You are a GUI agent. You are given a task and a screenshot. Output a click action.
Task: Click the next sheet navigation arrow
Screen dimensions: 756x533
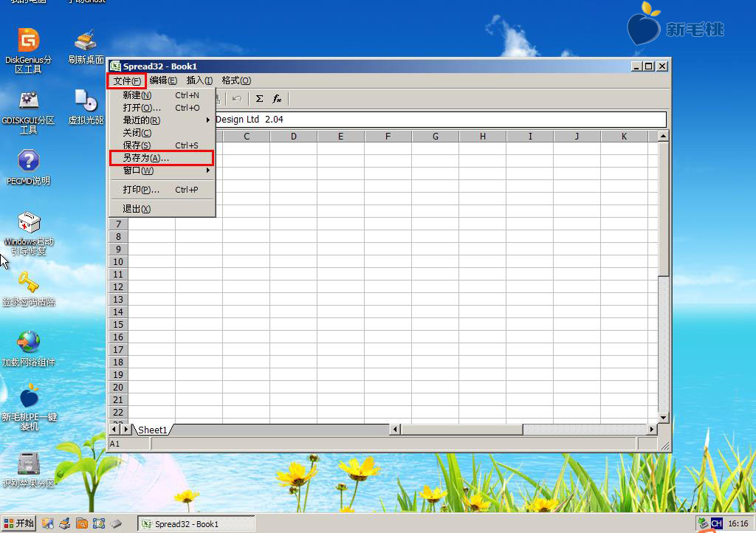[126, 429]
